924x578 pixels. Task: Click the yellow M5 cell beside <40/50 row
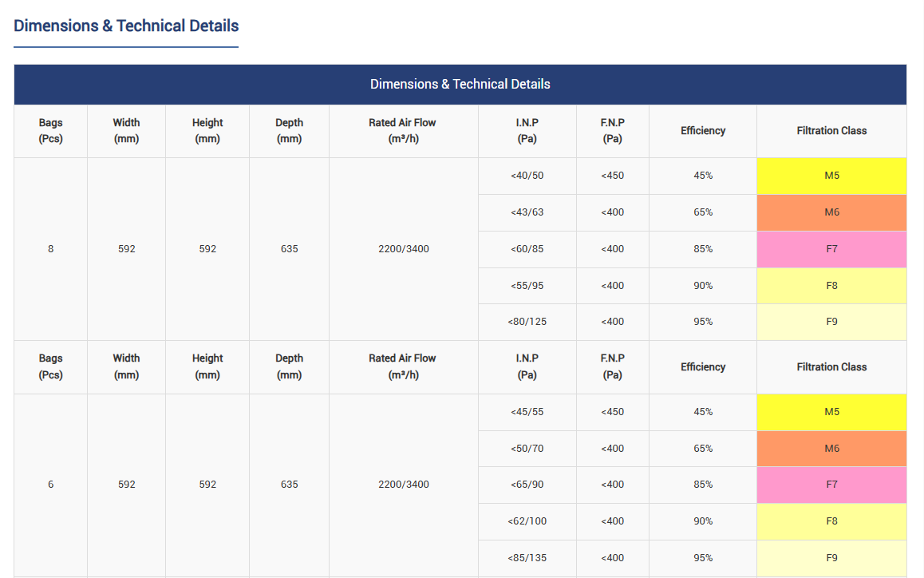tap(831, 176)
